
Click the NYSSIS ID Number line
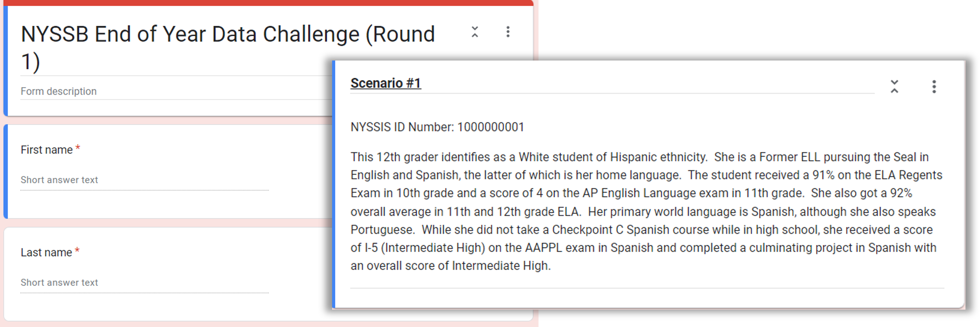437,127
